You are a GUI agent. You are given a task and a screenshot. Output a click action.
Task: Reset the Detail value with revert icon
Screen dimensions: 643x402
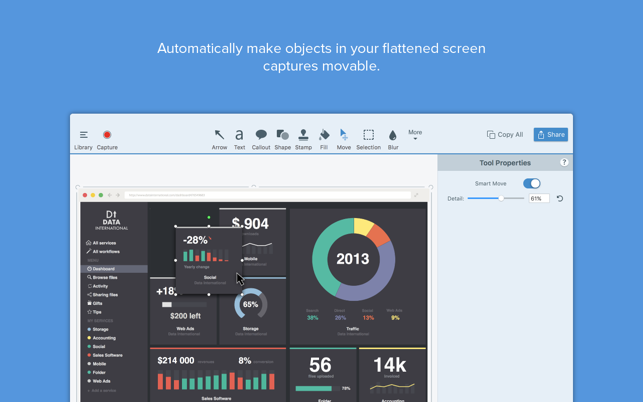click(560, 199)
